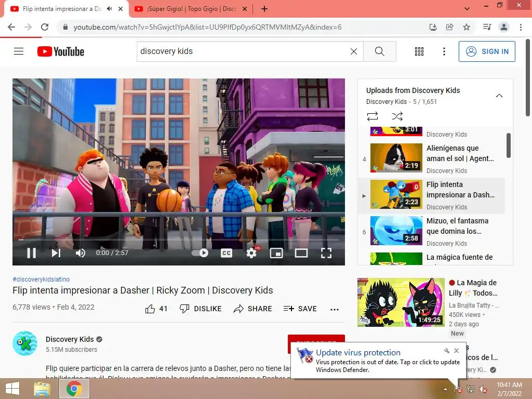Click the #discoverykidslatino hashtag

(41, 279)
